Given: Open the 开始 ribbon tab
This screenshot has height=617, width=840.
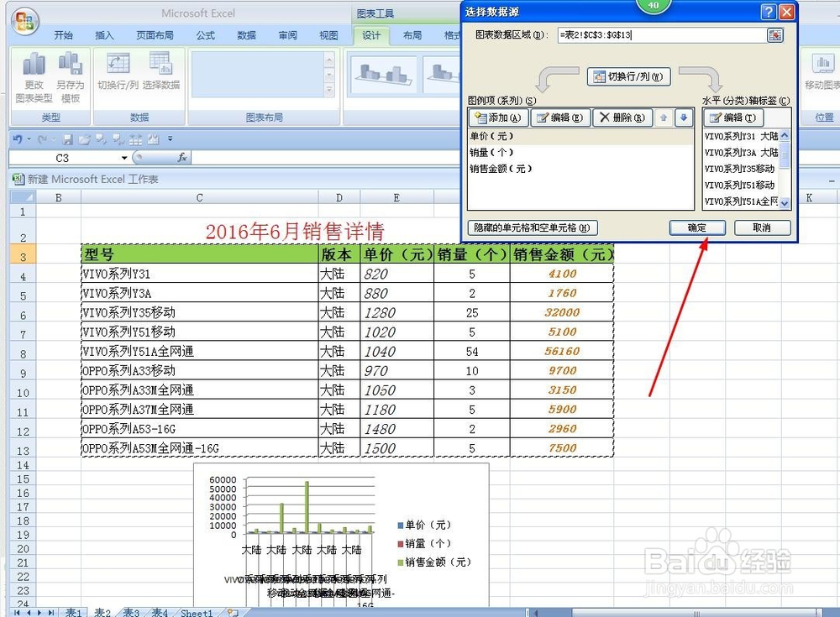Looking at the screenshot, I should [x=63, y=35].
